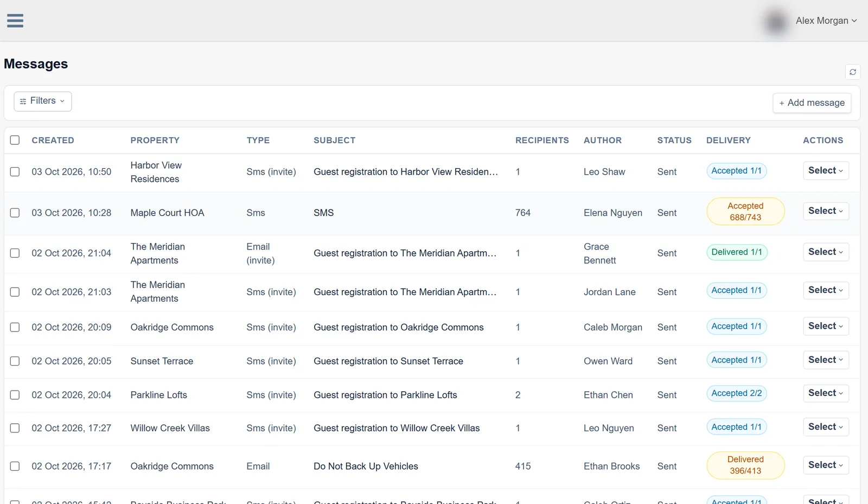The image size is (868, 504).
Task: Check the Maple Court HOA message row
Action: click(15, 213)
